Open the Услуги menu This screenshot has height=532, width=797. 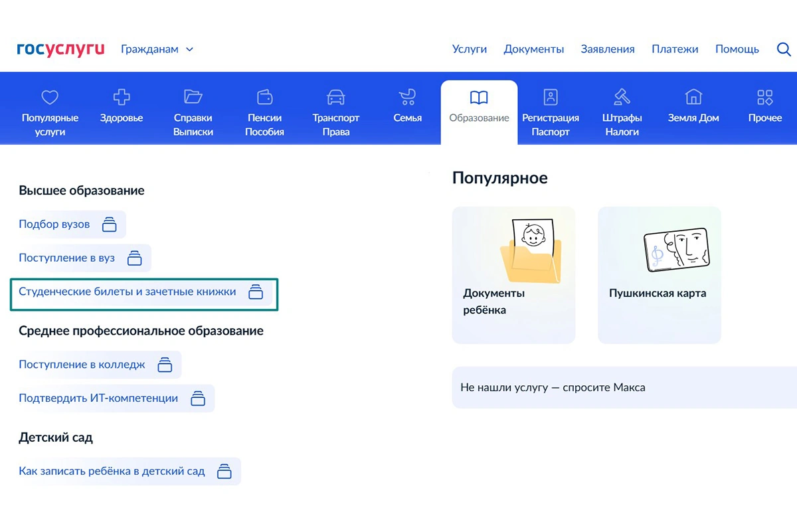pos(470,49)
